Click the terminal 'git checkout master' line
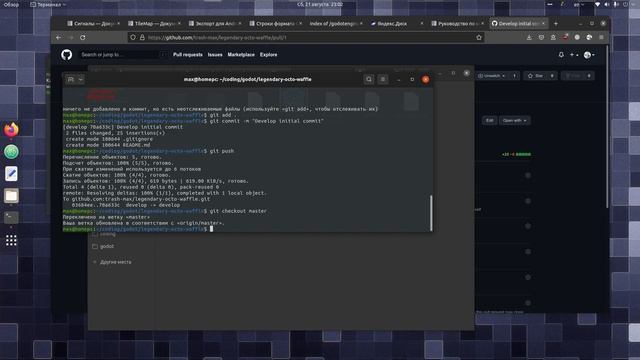640x360 pixels. 164,211
